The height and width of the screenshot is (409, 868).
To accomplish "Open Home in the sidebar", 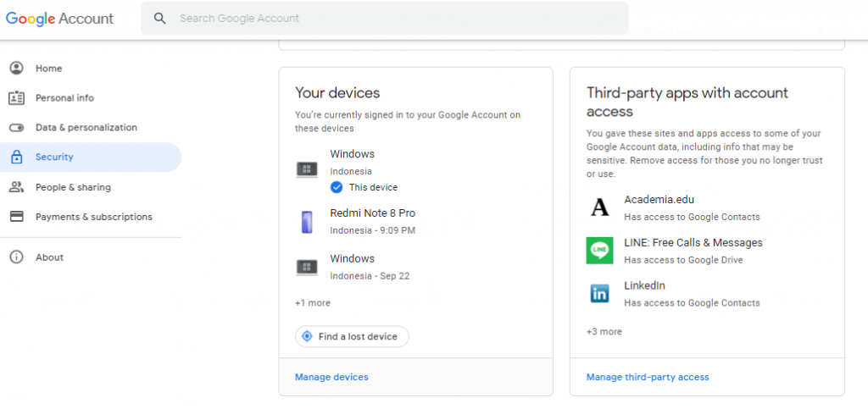I will click(x=48, y=69).
